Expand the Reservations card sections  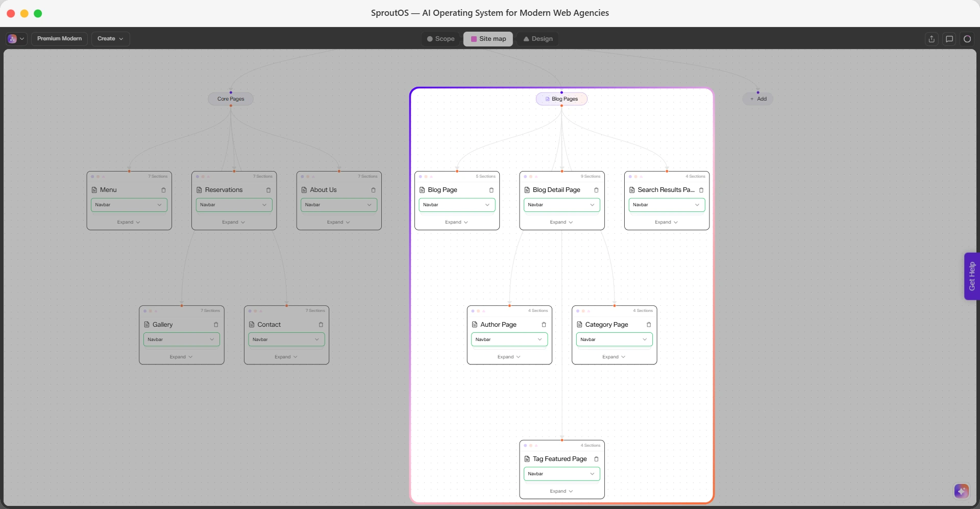pyautogui.click(x=234, y=222)
